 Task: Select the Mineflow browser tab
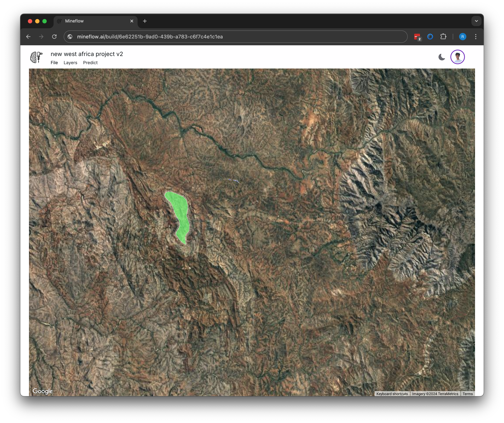tap(96, 21)
